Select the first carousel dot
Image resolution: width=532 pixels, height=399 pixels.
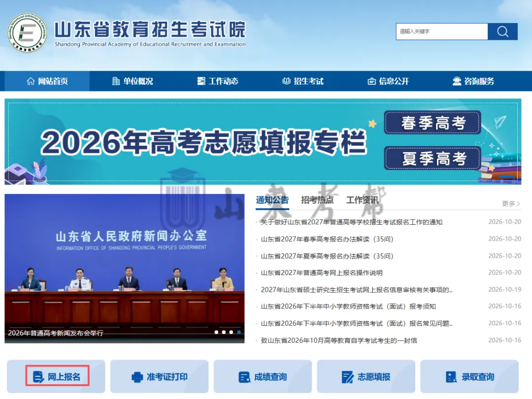coord(216,332)
